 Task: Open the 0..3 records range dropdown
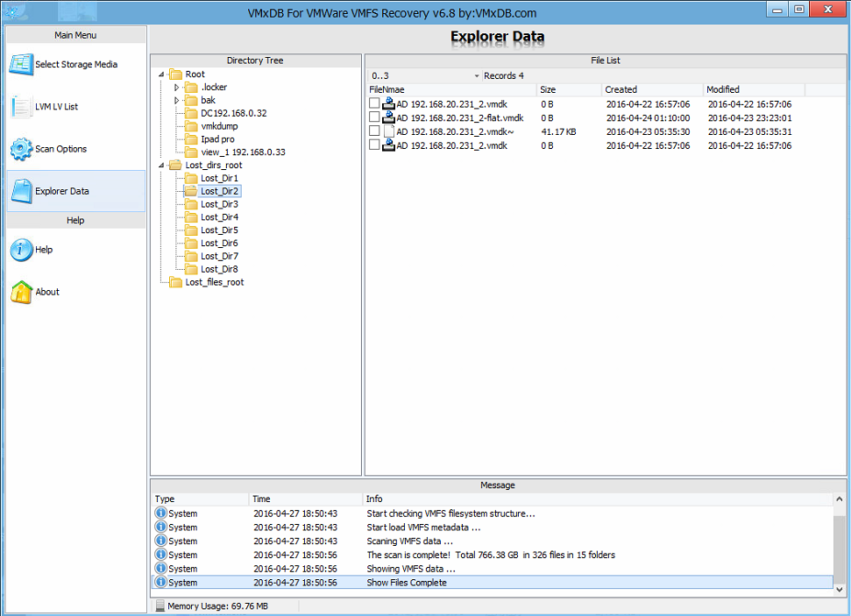(x=477, y=76)
